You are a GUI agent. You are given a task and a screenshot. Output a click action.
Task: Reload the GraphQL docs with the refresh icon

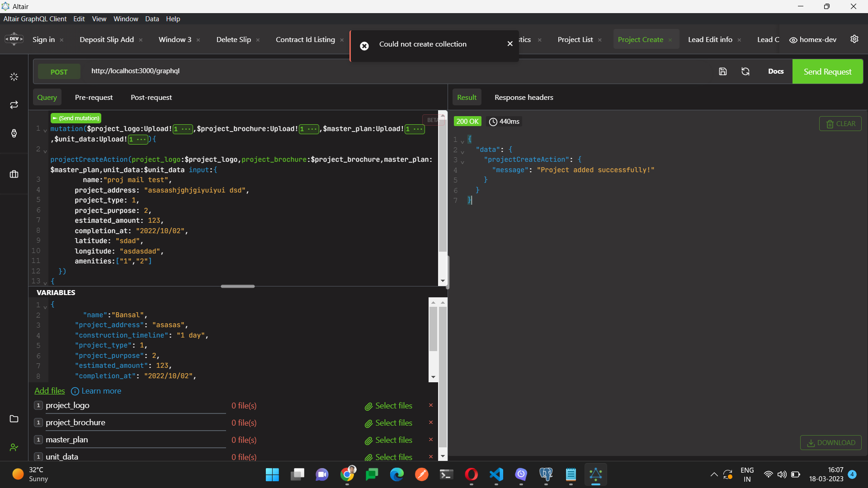click(x=745, y=71)
